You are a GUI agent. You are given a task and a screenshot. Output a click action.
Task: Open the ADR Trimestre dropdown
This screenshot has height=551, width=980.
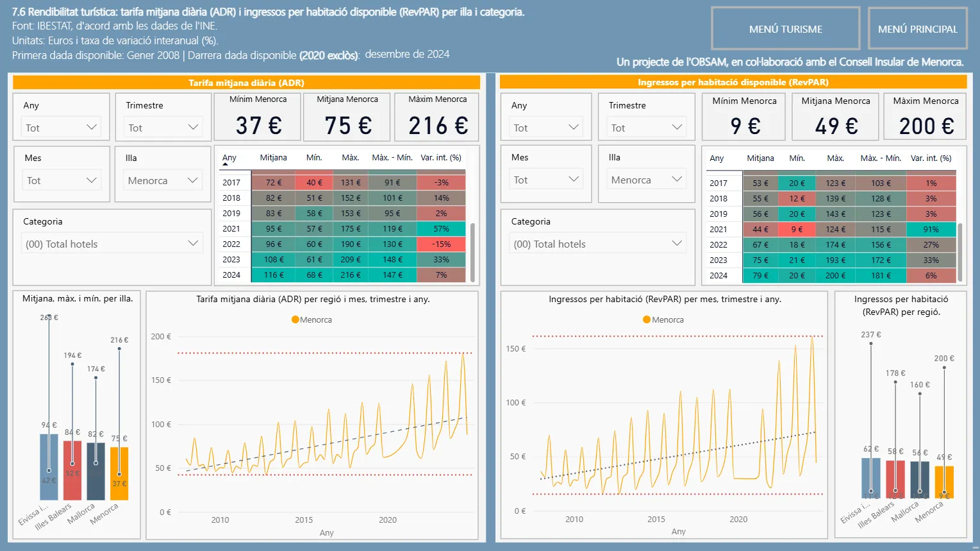pos(163,128)
